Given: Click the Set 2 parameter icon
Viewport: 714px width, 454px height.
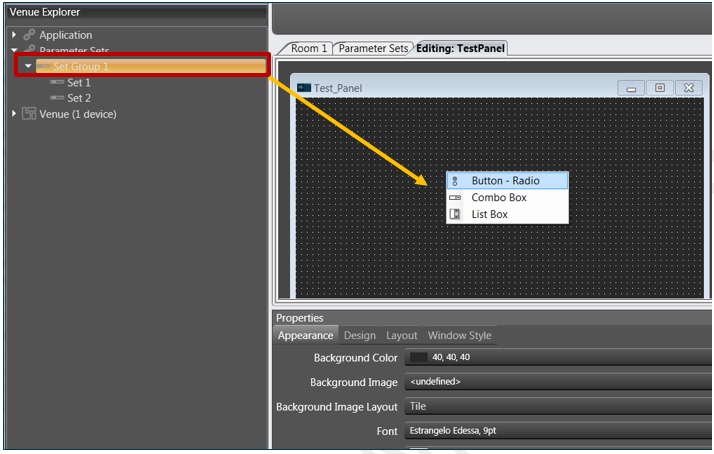Looking at the screenshot, I should click(57, 97).
